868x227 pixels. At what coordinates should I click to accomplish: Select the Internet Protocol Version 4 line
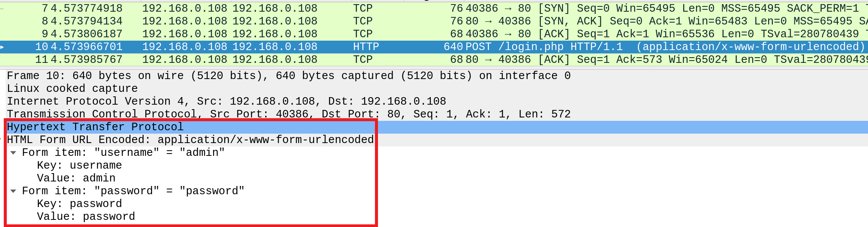pyautogui.click(x=226, y=102)
